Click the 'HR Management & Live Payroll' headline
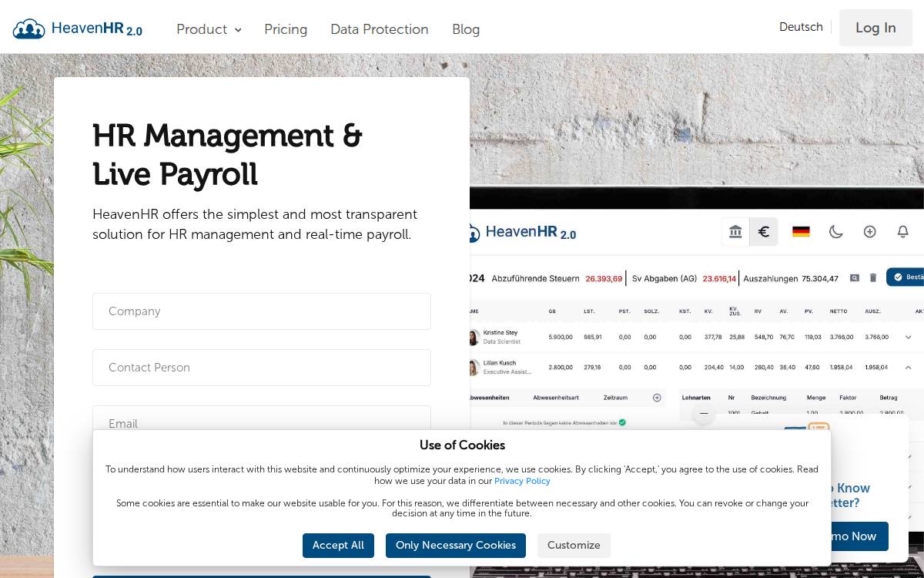 [x=227, y=155]
